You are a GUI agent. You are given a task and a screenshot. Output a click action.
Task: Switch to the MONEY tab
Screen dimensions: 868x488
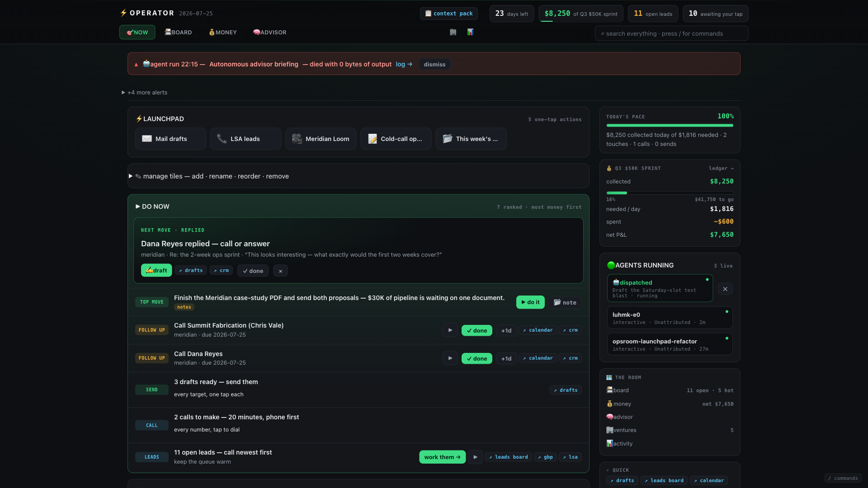[x=222, y=32]
